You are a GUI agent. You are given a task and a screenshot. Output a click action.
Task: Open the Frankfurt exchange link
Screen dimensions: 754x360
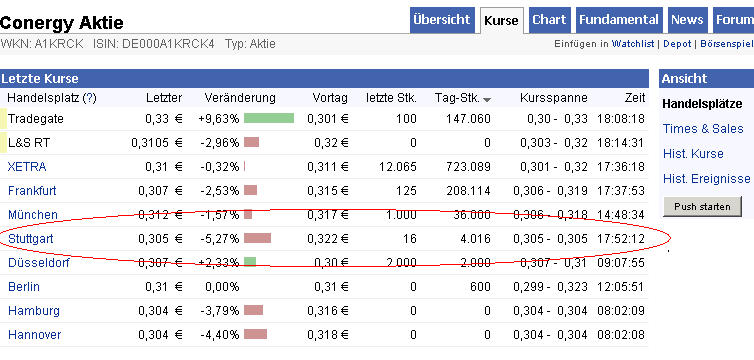coord(32,191)
